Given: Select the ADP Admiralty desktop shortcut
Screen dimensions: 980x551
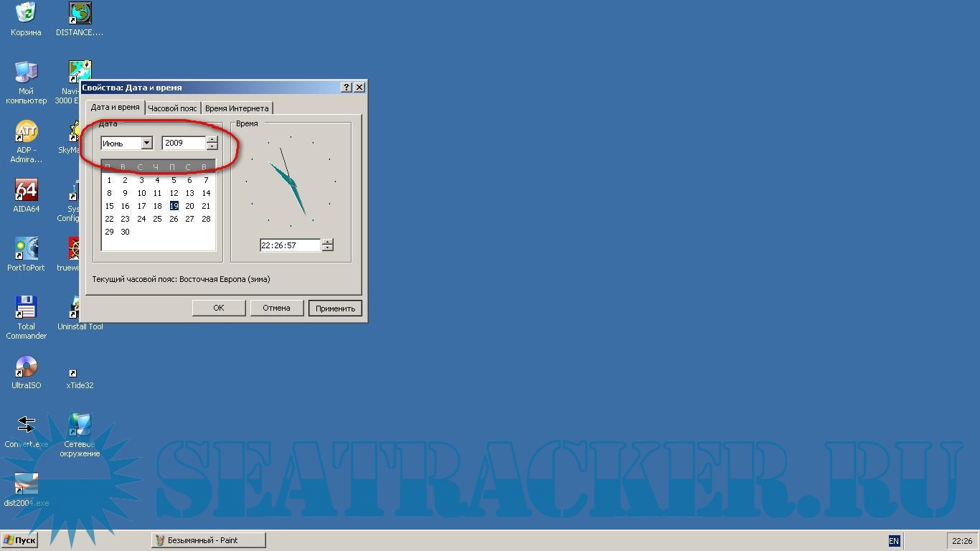Looking at the screenshot, I should coord(26,132).
